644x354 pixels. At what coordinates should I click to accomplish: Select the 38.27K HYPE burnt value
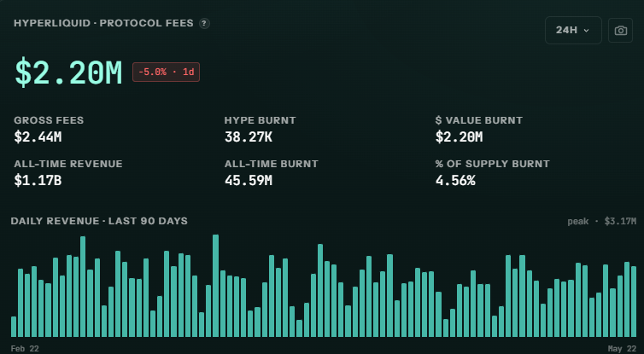(x=249, y=137)
